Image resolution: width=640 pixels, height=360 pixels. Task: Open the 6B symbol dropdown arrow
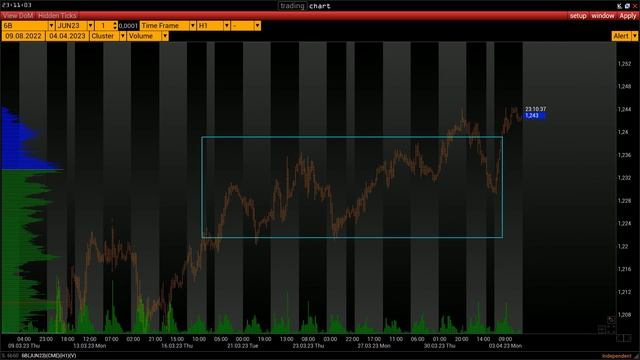click(51, 26)
